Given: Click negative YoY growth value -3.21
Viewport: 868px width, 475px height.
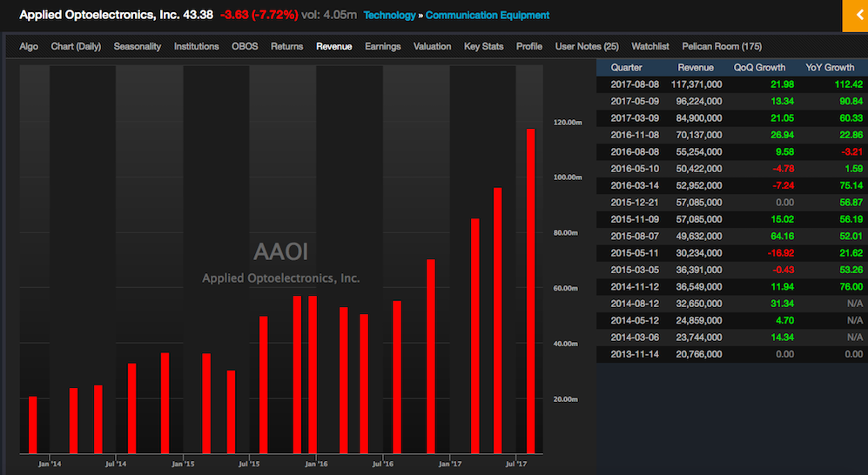Looking at the screenshot, I should coord(852,152).
